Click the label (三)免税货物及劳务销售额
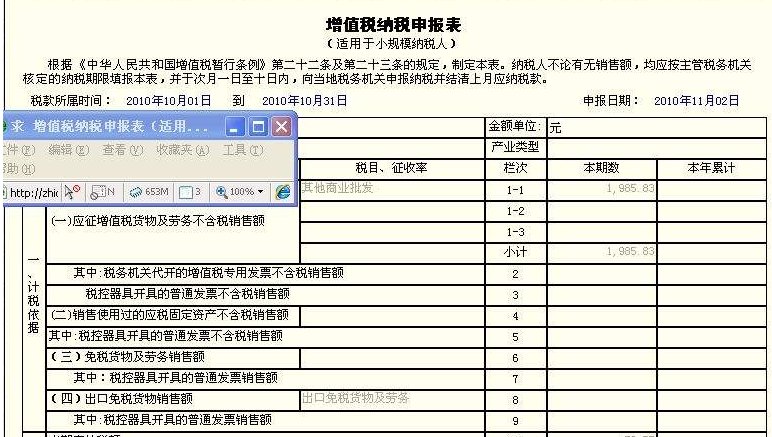Viewport: 772px width, 437px height. (x=128, y=357)
